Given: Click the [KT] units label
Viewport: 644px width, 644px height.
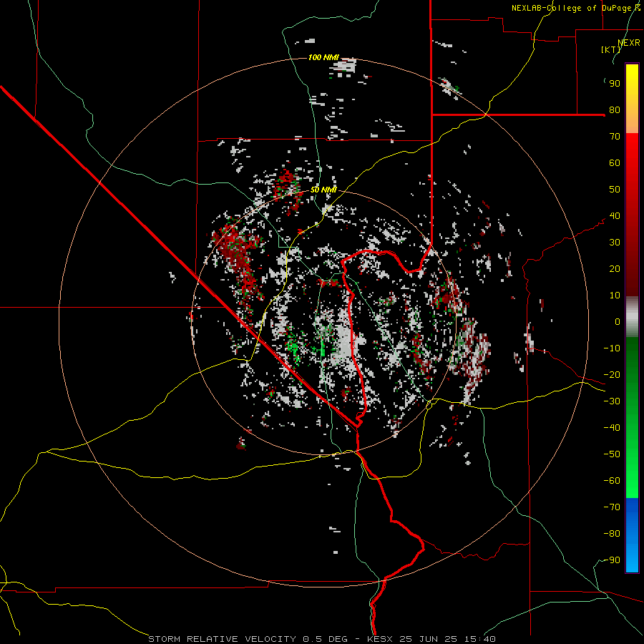Looking at the screenshot, I should tap(611, 49).
